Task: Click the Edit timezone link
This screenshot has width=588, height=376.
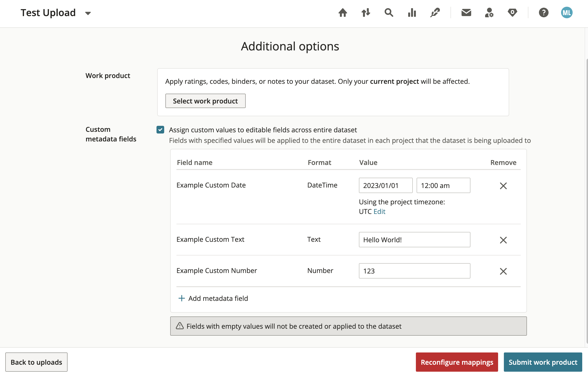Action: click(379, 212)
